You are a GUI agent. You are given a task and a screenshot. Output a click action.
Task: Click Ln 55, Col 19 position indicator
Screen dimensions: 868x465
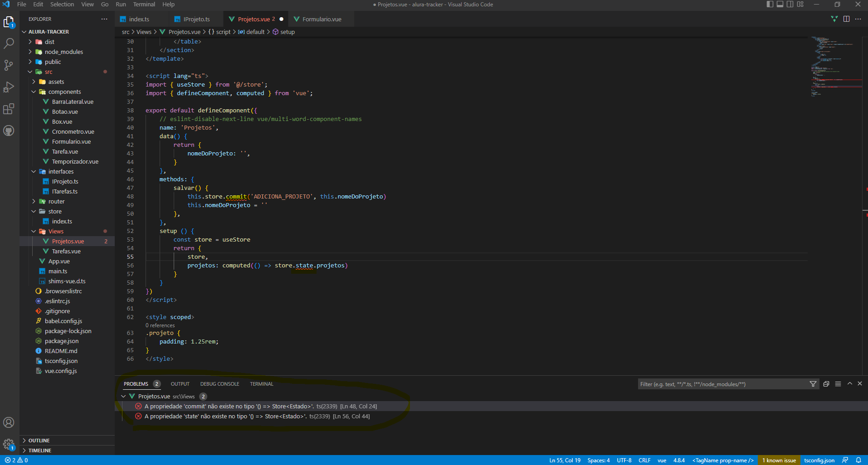pyautogui.click(x=565, y=460)
